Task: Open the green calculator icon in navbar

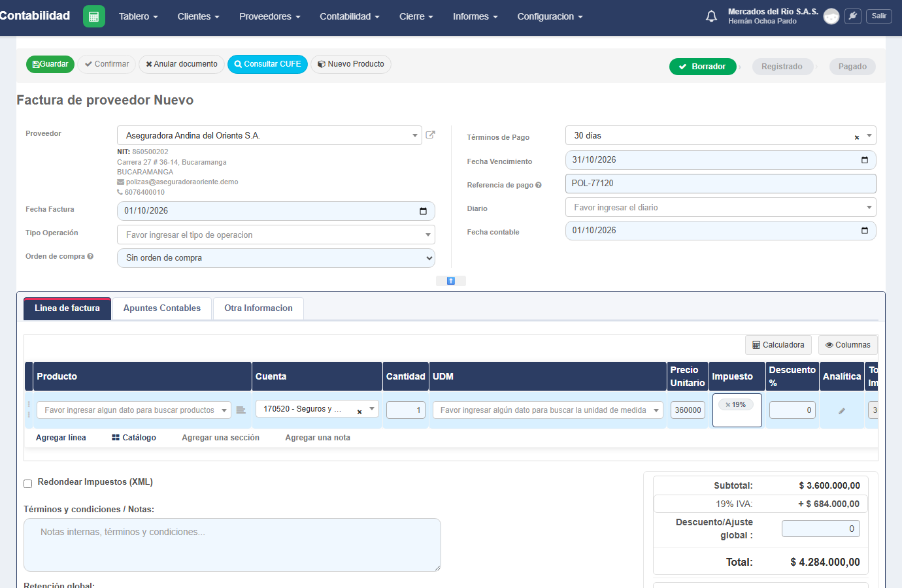Action: (x=94, y=16)
